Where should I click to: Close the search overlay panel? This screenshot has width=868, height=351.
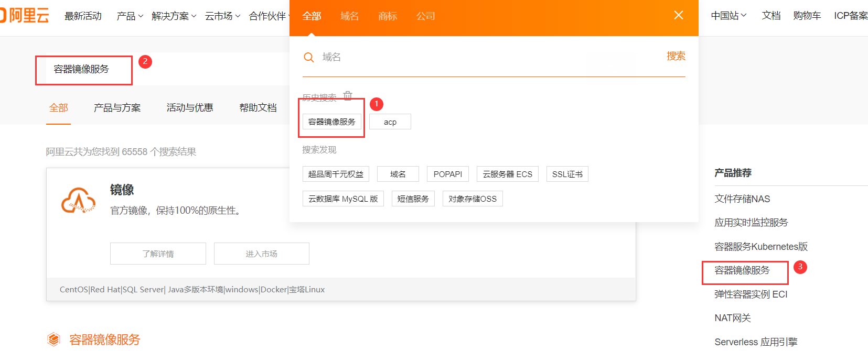click(679, 15)
